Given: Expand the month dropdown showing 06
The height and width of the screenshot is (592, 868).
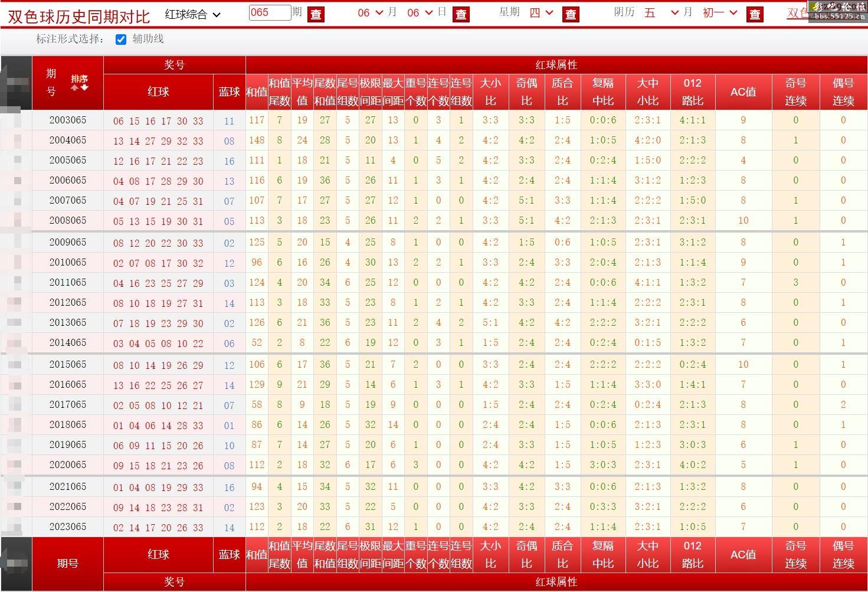Looking at the screenshot, I should 370,13.
